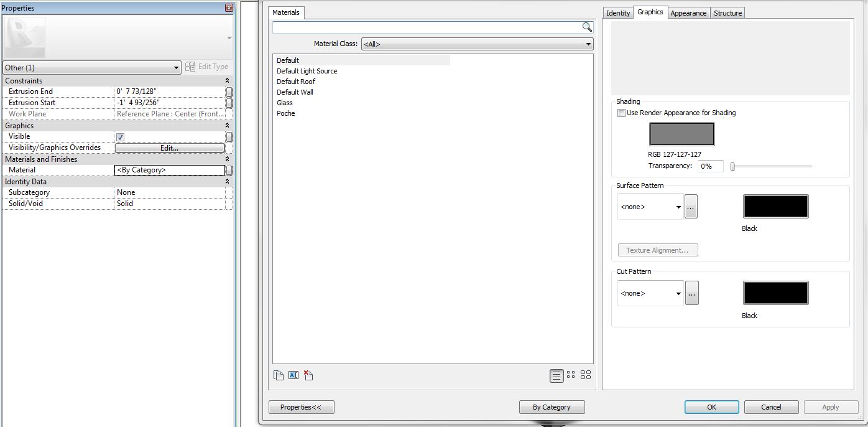Viewport: 868px width, 427px height.
Task: Click the magnifier icon in material search
Action: [x=586, y=27]
